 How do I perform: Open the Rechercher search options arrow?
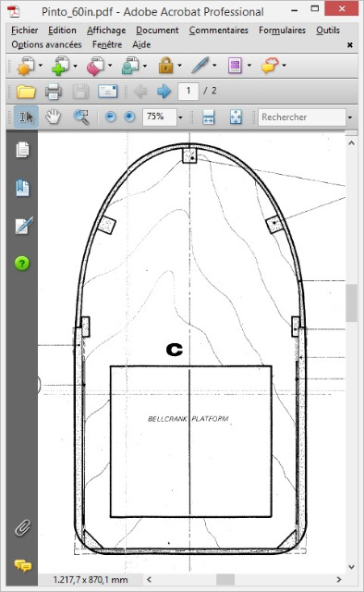[350, 117]
